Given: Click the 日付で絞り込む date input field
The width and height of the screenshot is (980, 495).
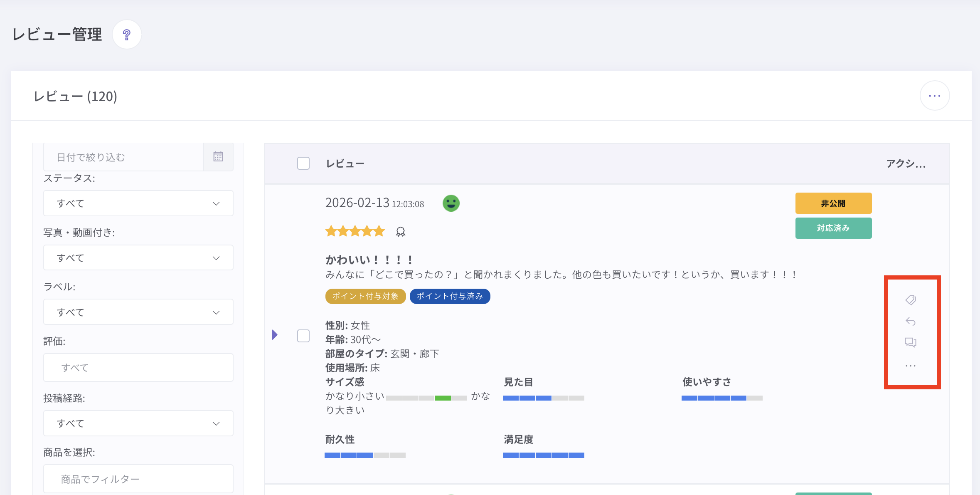Looking at the screenshot, I should [x=123, y=157].
